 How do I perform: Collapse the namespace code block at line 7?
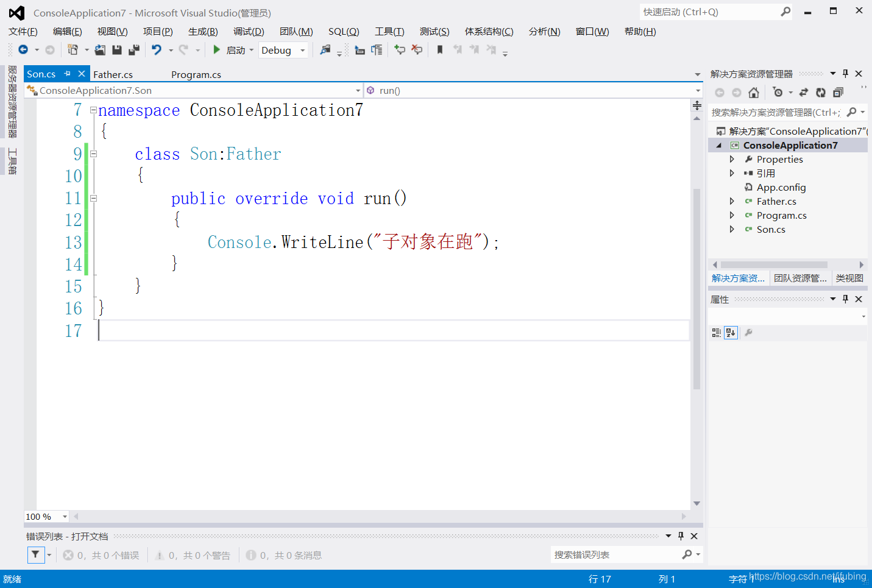(93, 110)
